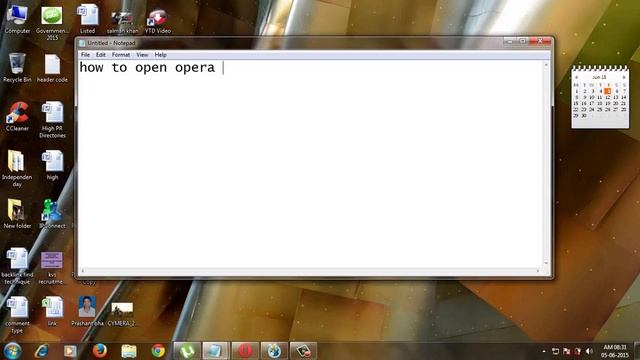Select the 'High PR Directories' document icon

coord(52,120)
